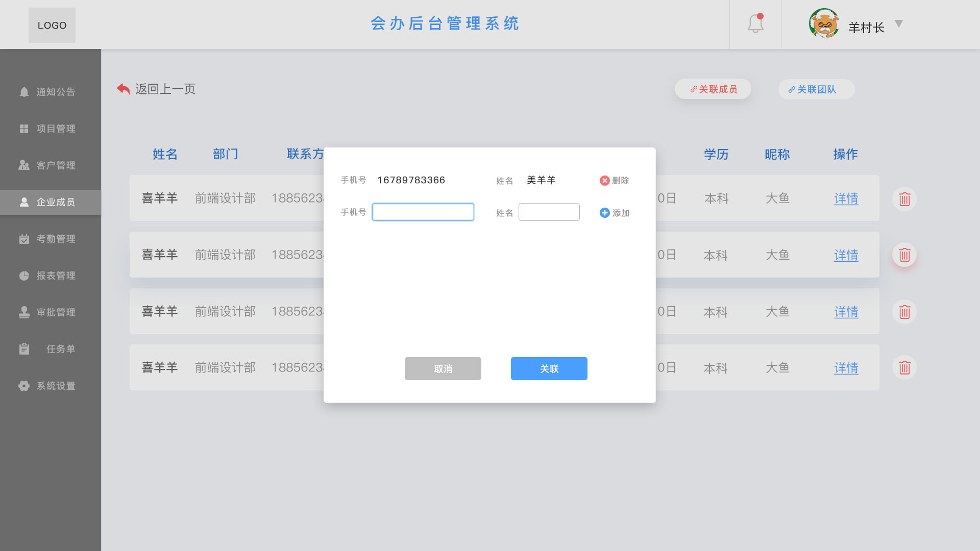Click the 取消 button in the dialog
Image resolution: width=980 pixels, height=551 pixels.
(443, 368)
